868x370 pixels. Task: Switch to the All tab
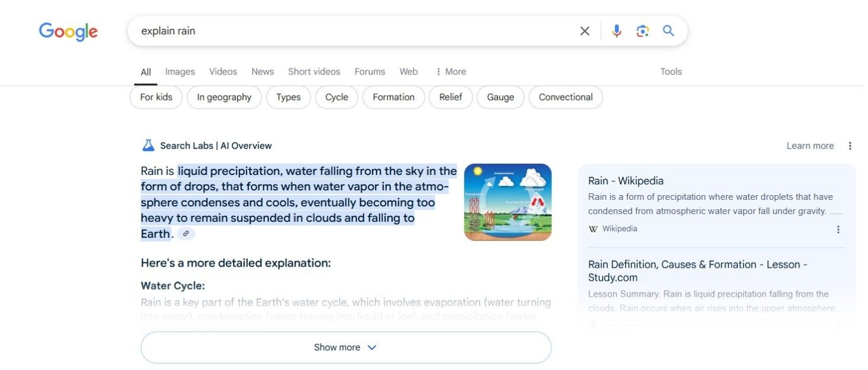coord(146,72)
